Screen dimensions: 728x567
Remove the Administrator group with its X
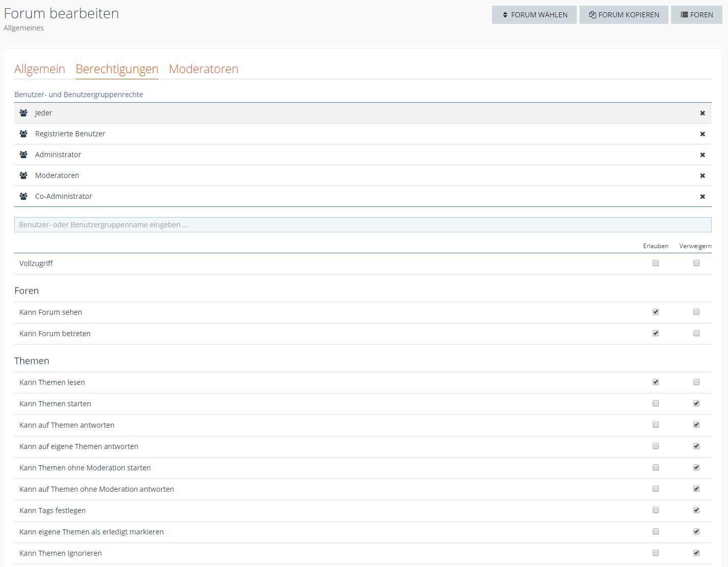point(702,155)
